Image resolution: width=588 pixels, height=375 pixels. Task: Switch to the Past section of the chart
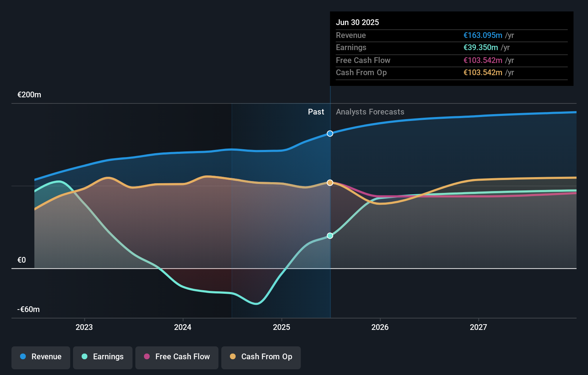(315, 112)
